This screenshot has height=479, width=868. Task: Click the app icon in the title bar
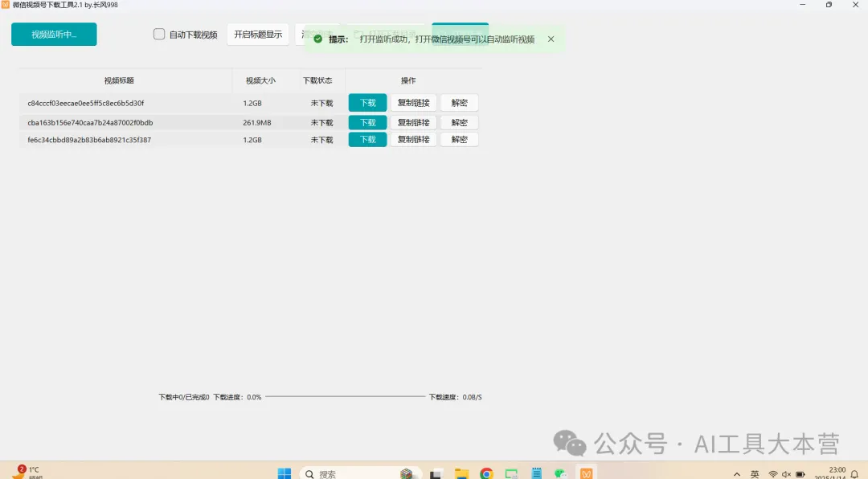coord(6,5)
